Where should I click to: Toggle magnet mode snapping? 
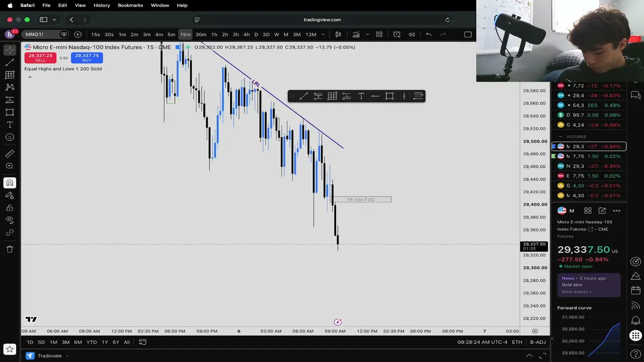pyautogui.click(x=10, y=183)
